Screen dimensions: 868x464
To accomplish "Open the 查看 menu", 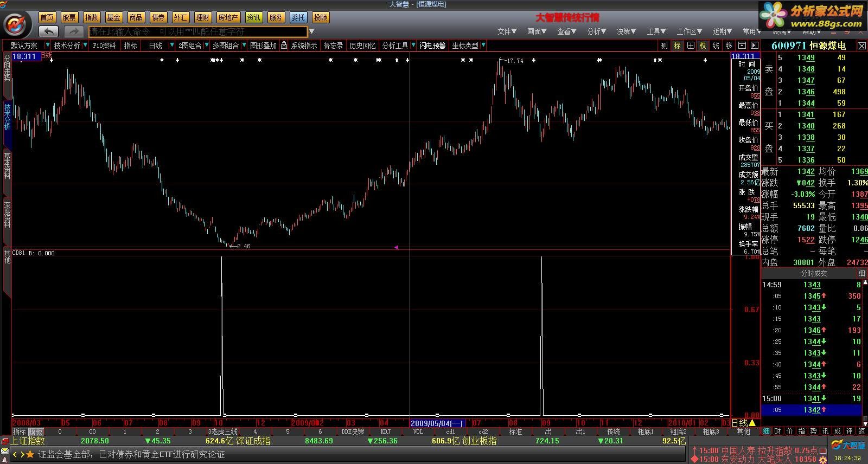I will tap(566, 31).
